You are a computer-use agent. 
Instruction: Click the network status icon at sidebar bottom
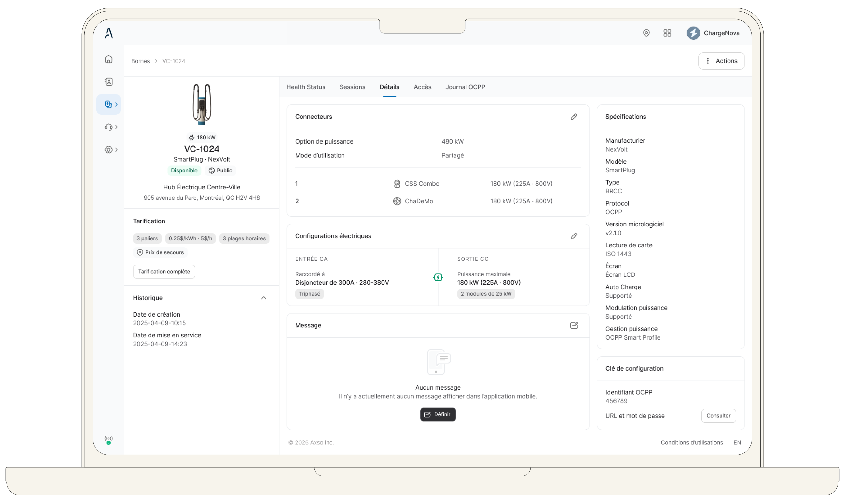coord(109,439)
